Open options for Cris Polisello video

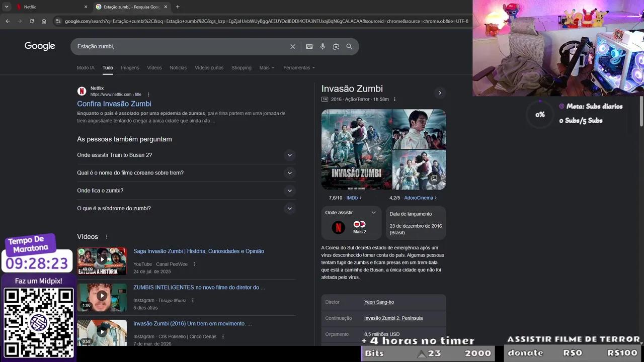click(223, 337)
